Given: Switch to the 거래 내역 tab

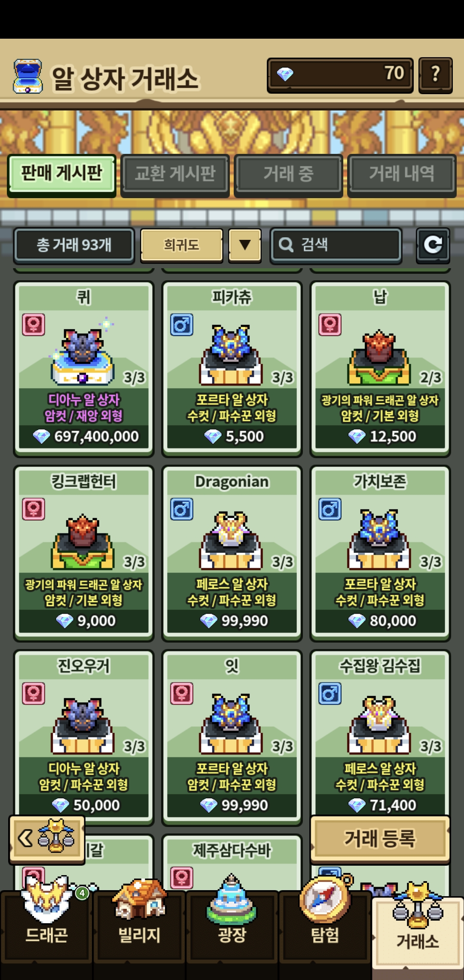Looking at the screenshot, I should pyautogui.click(x=402, y=174).
